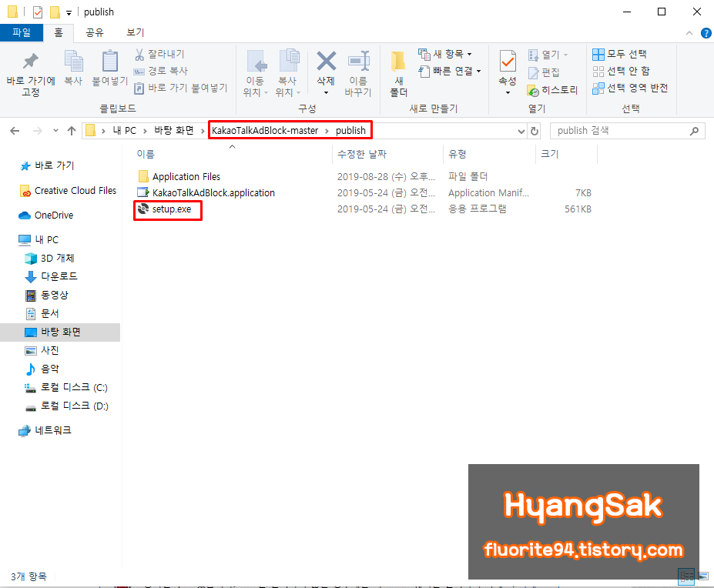
Task: Open Copy to (복사 위치) dropdown
Action: 288,73
